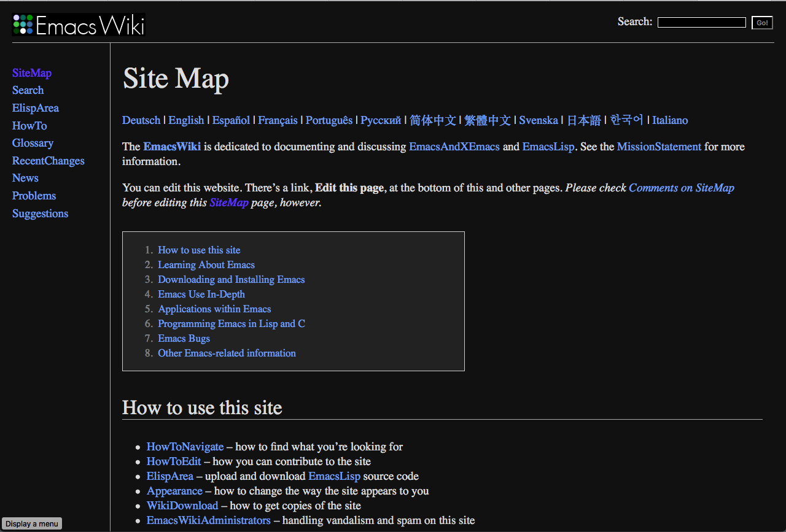Visit the News section
The image size is (786, 532).
25,178
